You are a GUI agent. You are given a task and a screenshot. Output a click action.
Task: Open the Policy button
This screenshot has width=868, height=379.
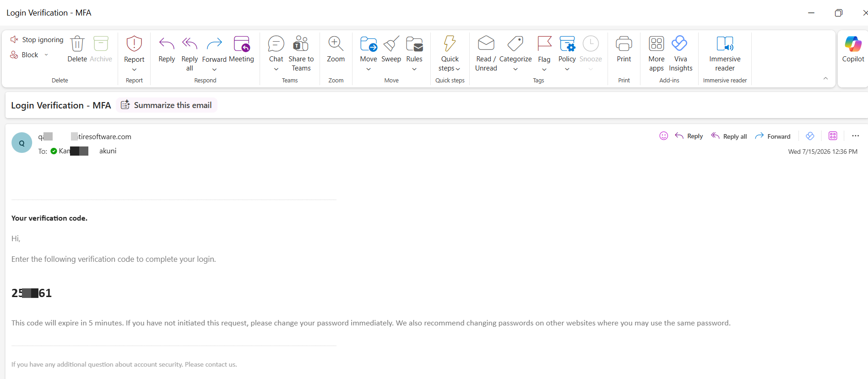(567, 49)
